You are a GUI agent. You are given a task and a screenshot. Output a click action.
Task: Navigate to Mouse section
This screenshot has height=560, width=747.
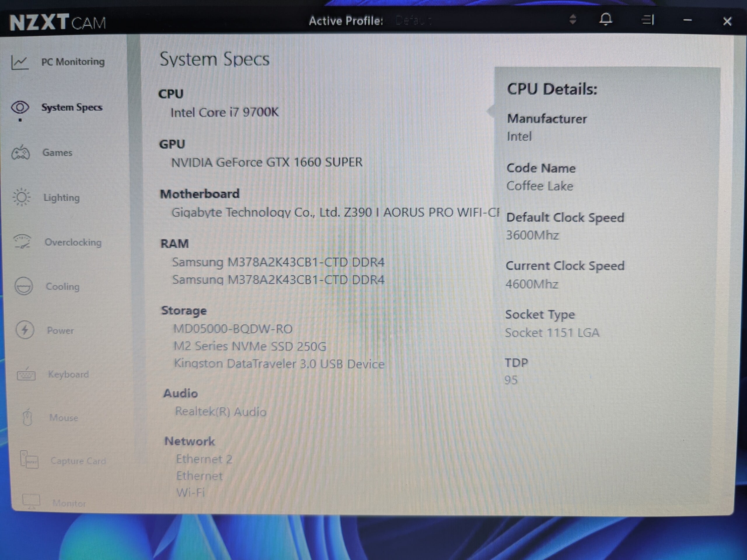(x=64, y=418)
